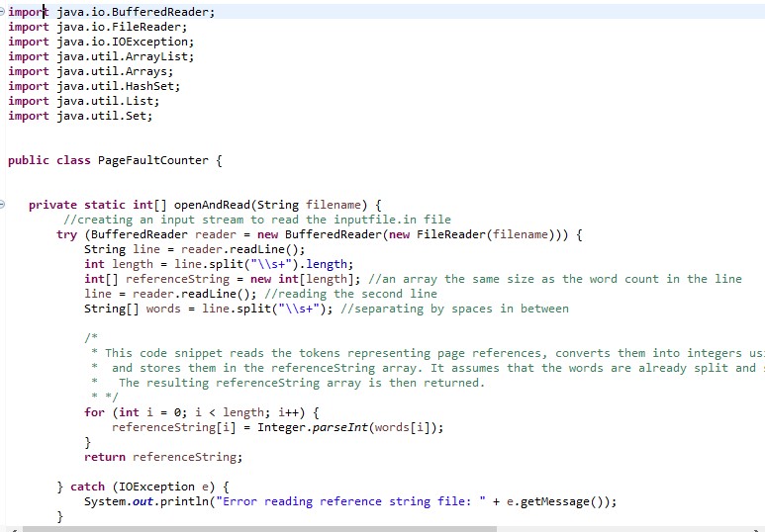Click the 'import java.util.ArrayList;' line
Screen dimensions: 765x532
point(101,56)
